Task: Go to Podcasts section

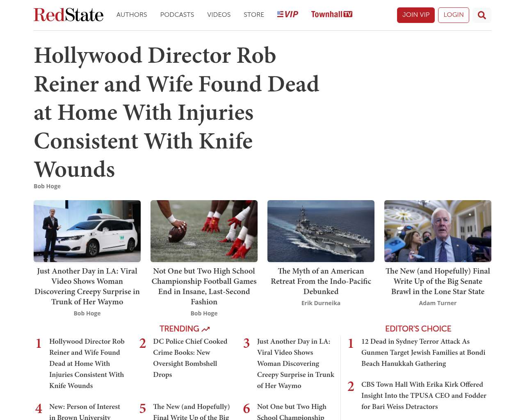Action: coord(177,15)
